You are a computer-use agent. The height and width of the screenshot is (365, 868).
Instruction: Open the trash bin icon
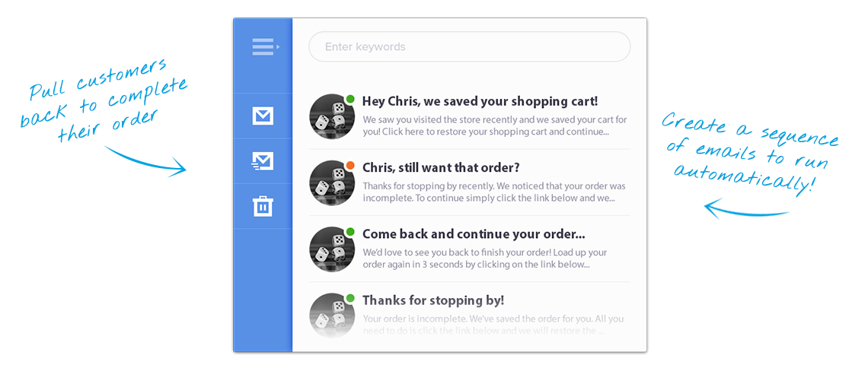tap(263, 206)
